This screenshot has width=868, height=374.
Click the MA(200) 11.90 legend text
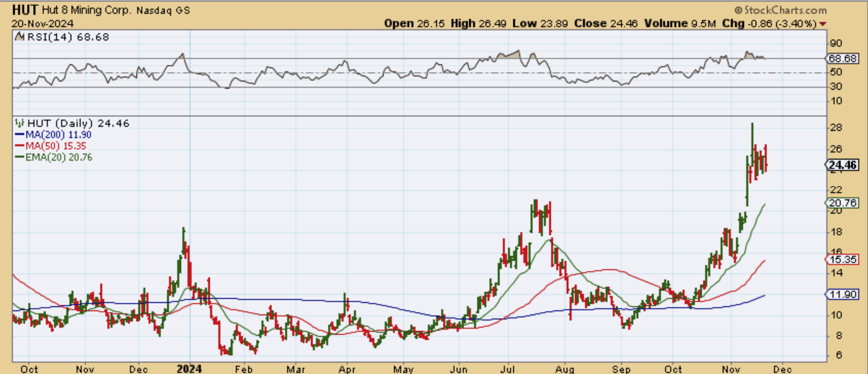58,135
